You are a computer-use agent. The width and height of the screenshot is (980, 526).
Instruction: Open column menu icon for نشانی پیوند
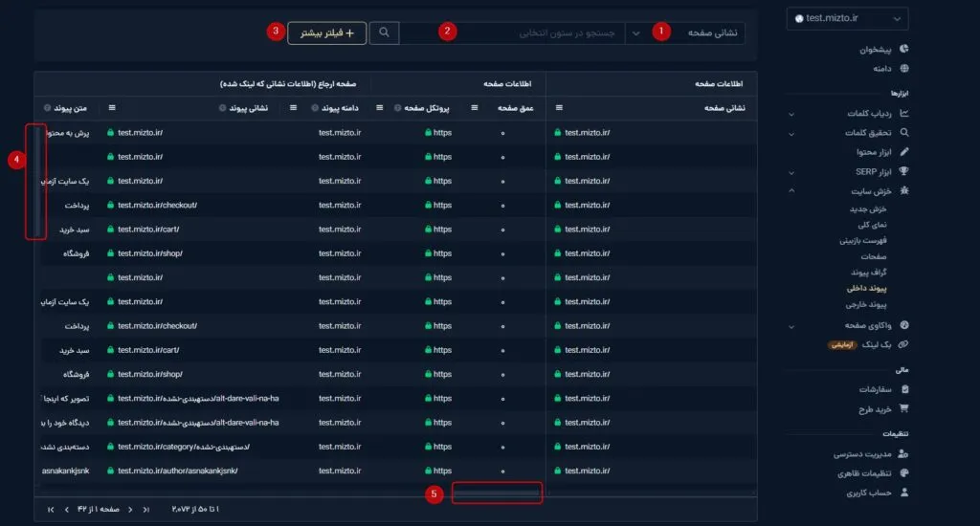(112, 108)
